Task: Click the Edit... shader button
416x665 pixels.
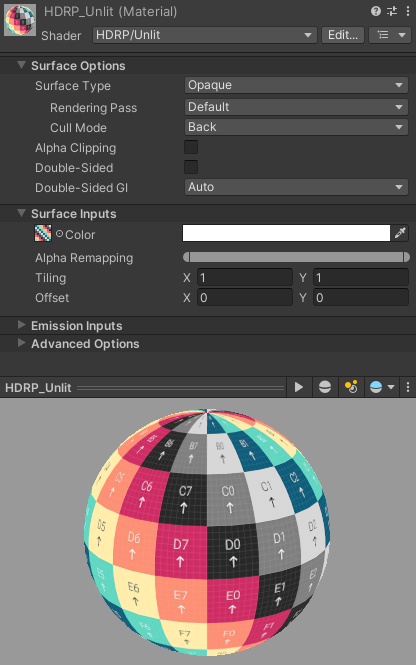Action: coord(343,35)
